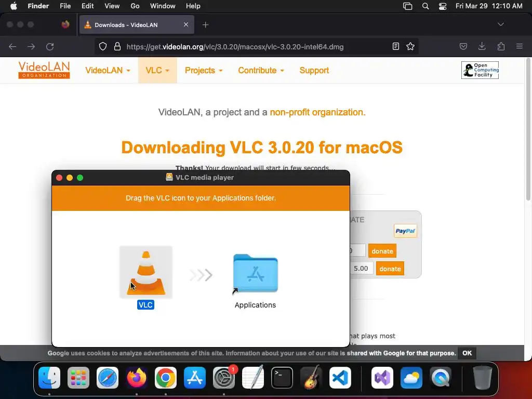This screenshot has width=532, height=399.
Task: Open QuickTime Player from the dock
Action: [x=441, y=378]
